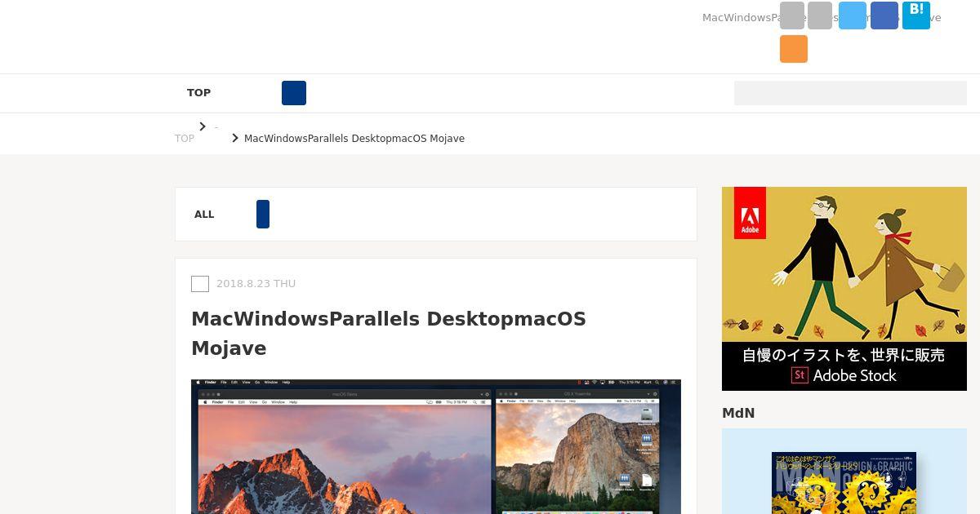Click the dark blue Facebook share button
The image size is (980, 514).
884,16
